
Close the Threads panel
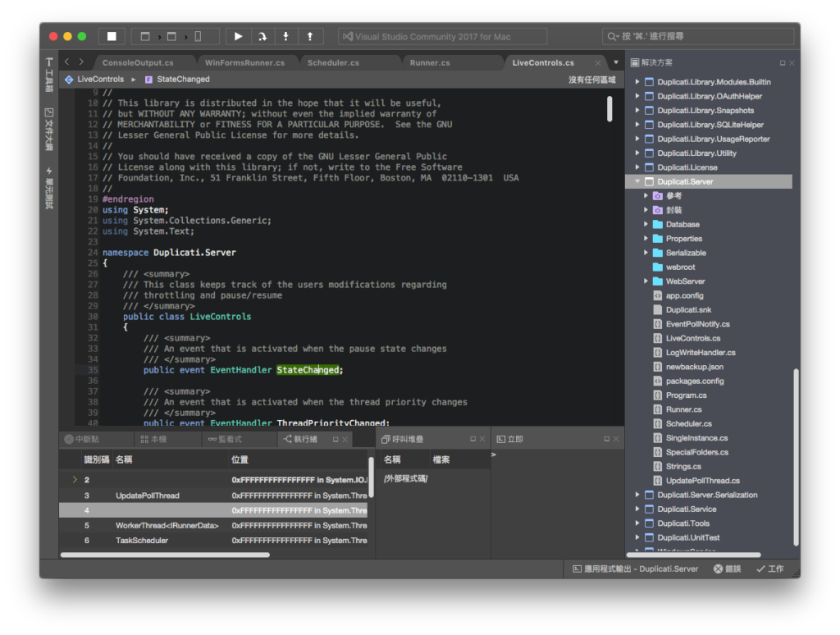tap(345, 440)
